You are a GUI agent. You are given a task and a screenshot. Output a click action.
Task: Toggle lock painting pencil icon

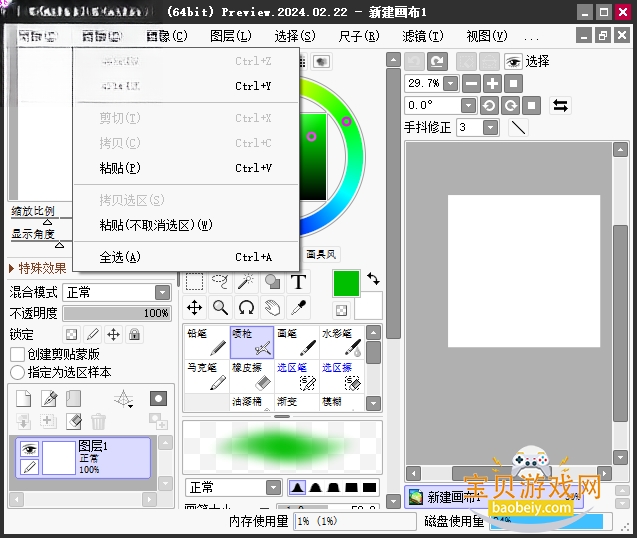point(93,334)
